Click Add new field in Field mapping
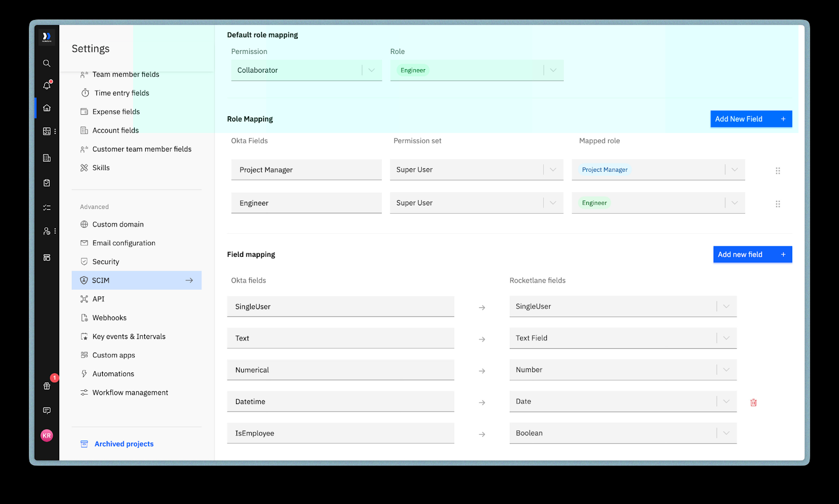Screen dimensions: 839x504 (752, 255)
